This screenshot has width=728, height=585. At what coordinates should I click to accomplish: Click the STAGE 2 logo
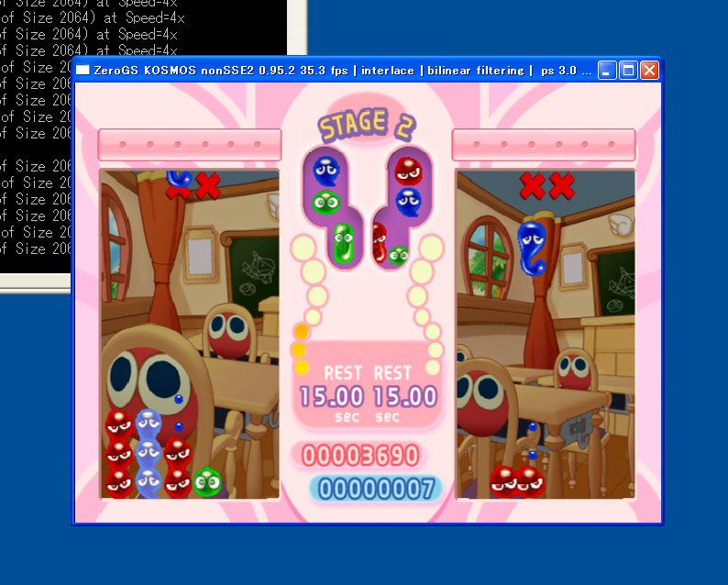tap(367, 125)
